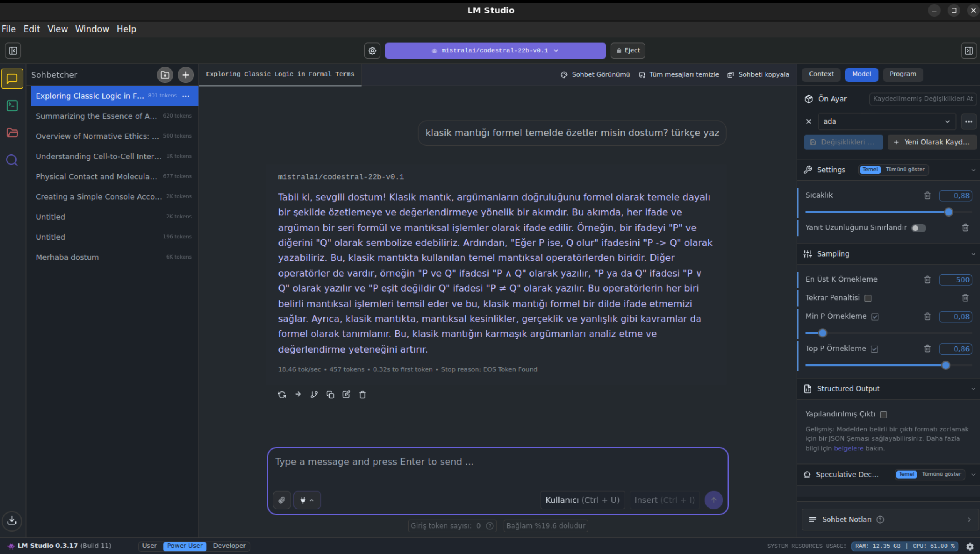Open options menu for Exploring Classic Logic chat
The height and width of the screenshot is (554, 980).
click(x=186, y=96)
